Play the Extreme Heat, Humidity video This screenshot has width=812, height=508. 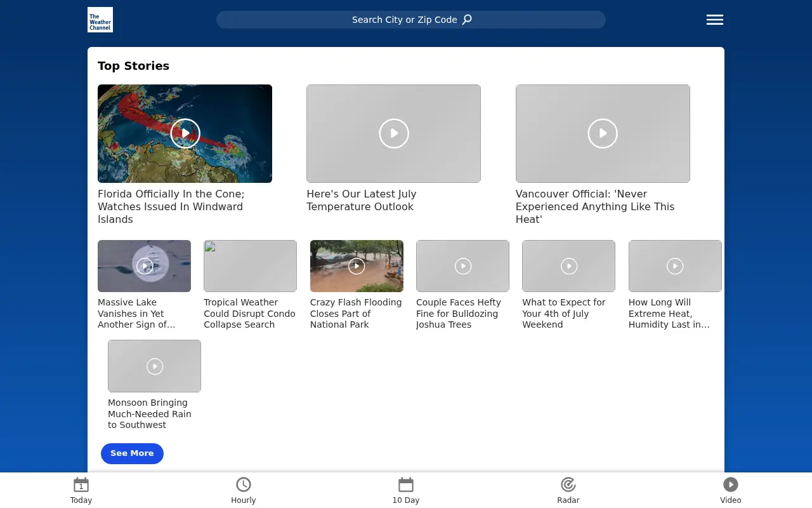(x=675, y=266)
